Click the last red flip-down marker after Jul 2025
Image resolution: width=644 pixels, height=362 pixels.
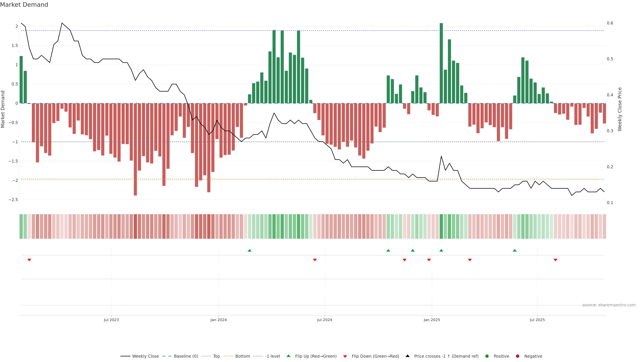[555, 260]
